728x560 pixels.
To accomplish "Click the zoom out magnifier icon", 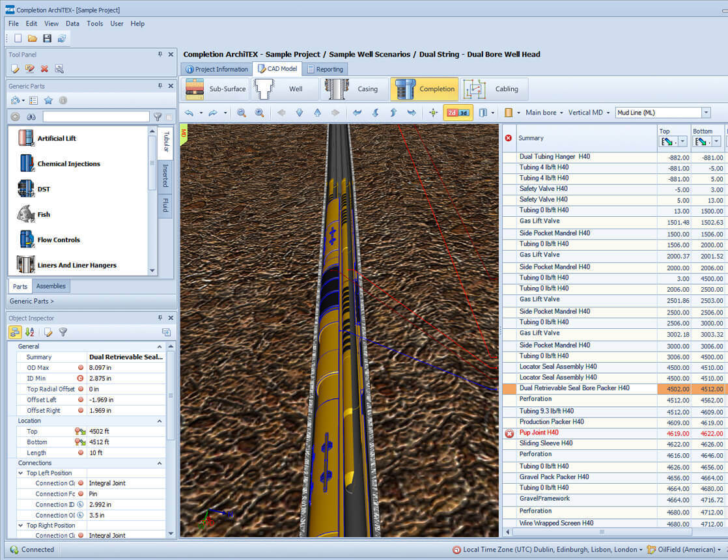I will click(242, 113).
